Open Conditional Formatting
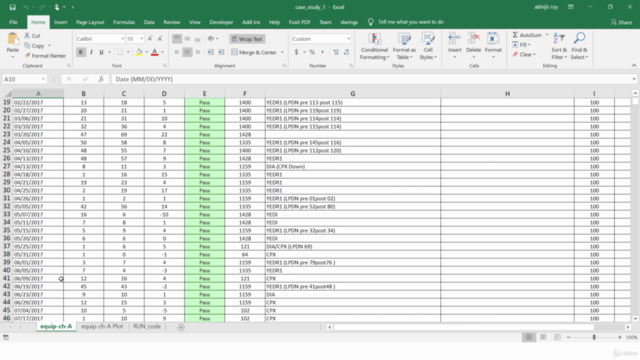This screenshot has width=640, height=360. coord(374,46)
